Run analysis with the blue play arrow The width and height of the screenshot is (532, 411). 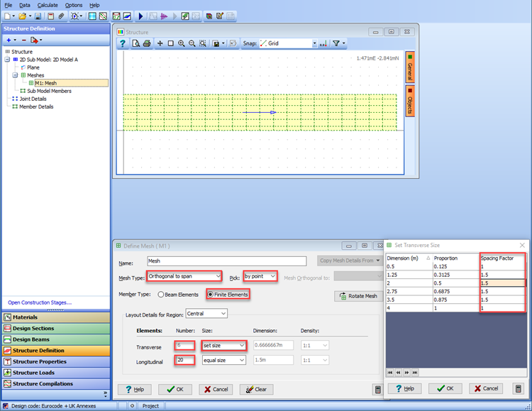(x=141, y=16)
